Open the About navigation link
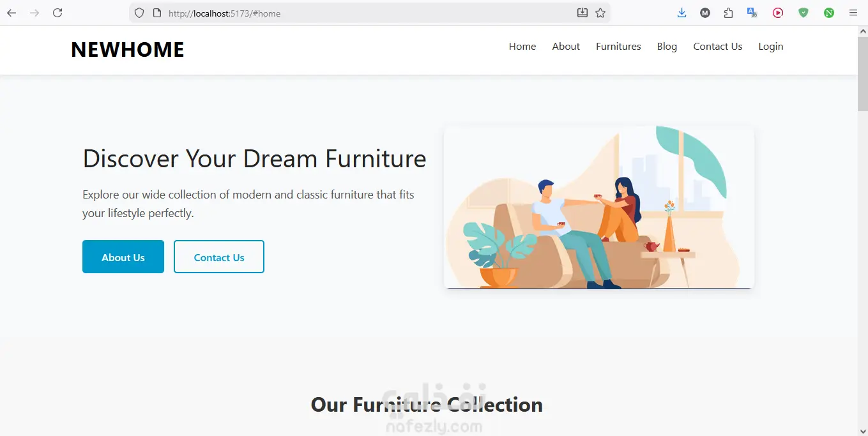The image size is (868, 436). [566, 47]
